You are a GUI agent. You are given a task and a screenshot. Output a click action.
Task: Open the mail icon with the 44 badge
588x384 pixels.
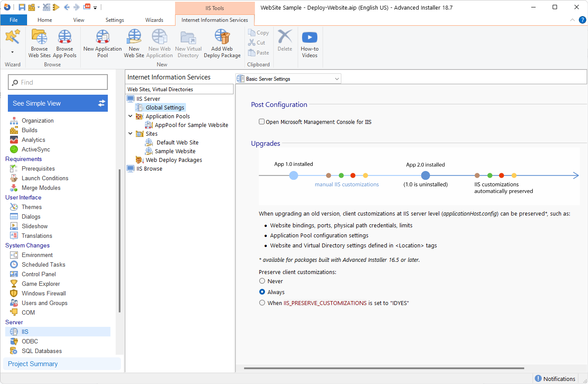(87, 7)
